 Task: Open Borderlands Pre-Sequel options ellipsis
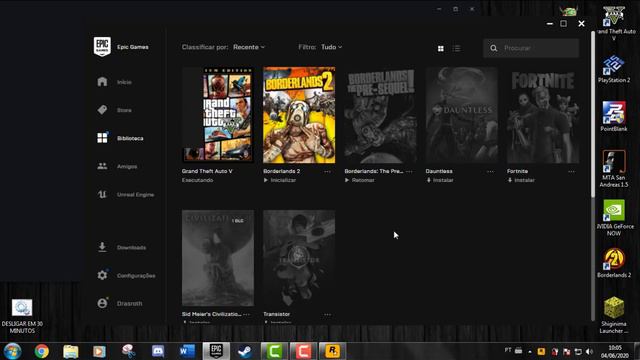pyautogui.click(x=409, y=172)
